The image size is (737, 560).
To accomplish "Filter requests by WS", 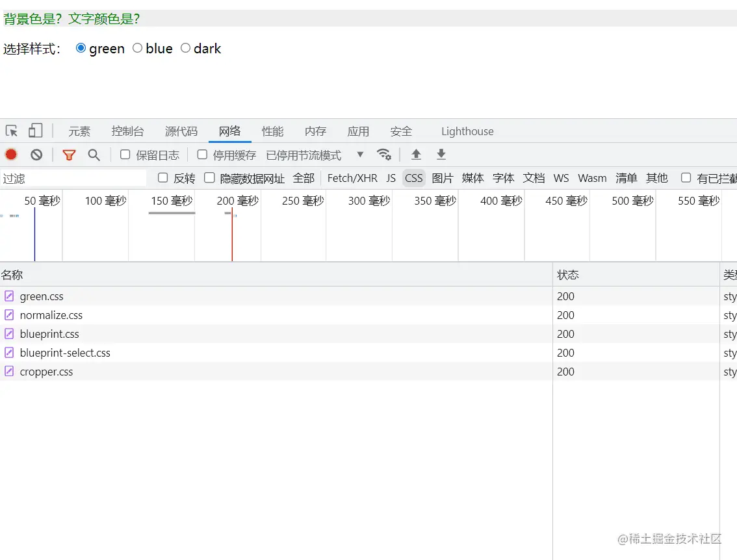I will 562,178.
